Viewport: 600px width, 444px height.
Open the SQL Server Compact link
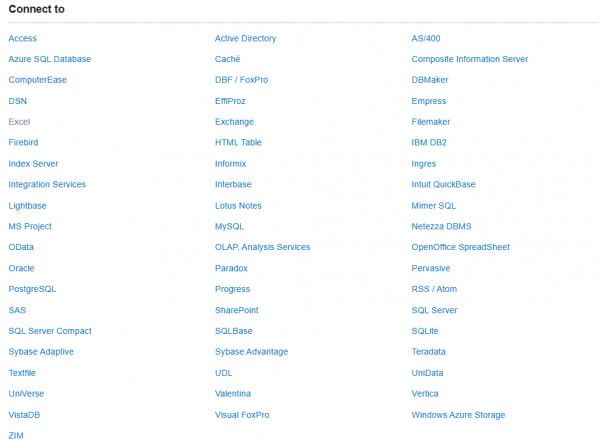tap(50, 331)
